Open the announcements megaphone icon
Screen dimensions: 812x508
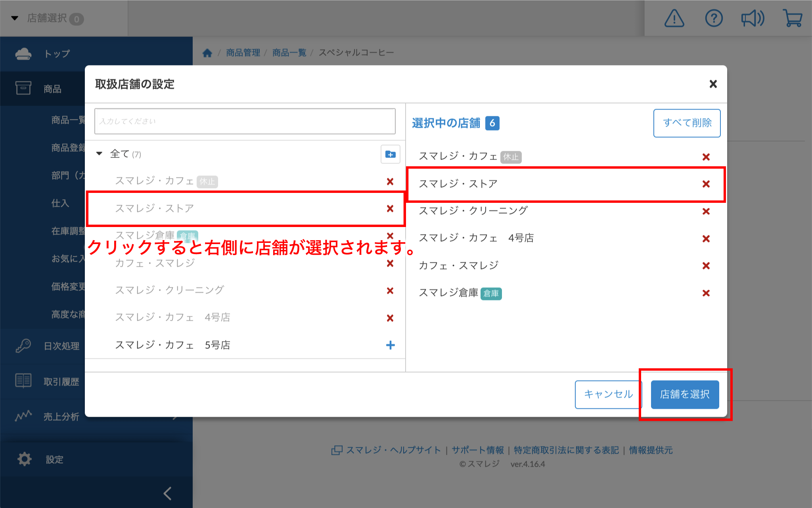[753, 18]
